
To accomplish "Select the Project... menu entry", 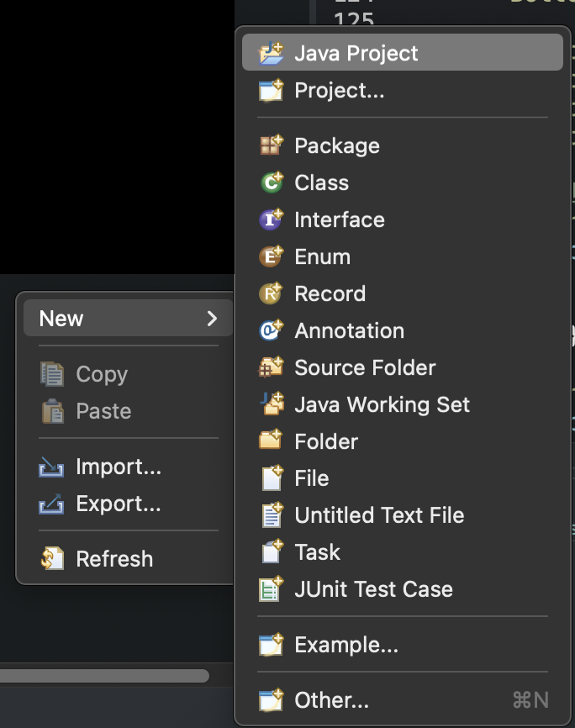I will (403, 90).
